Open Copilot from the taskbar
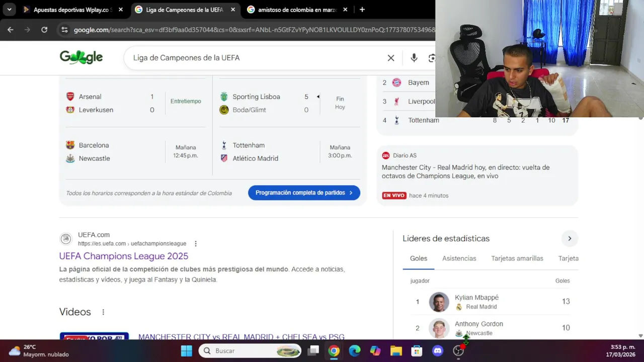 click(x=375, y=351)
